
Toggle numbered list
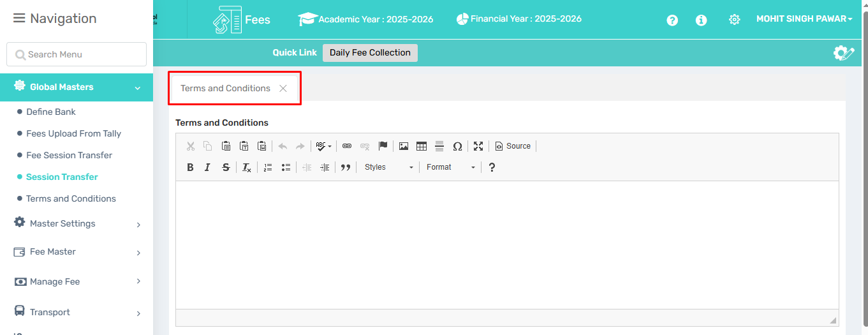click(268, 167)
